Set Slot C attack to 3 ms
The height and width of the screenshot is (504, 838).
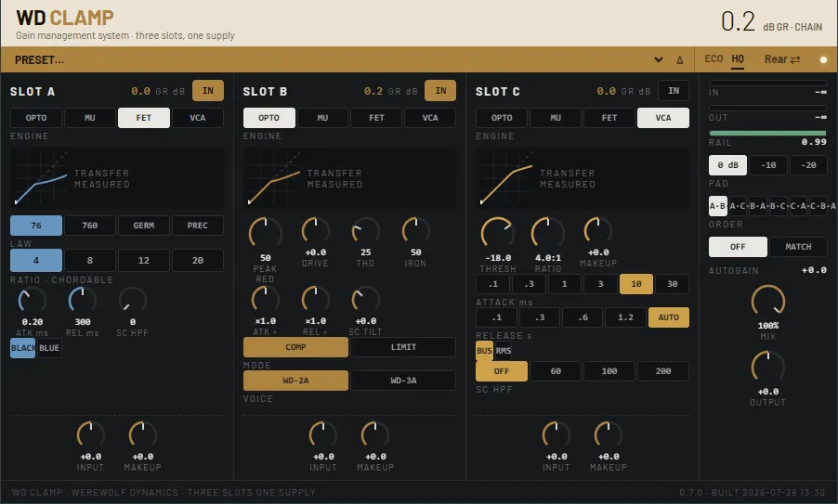pos(600,284)
